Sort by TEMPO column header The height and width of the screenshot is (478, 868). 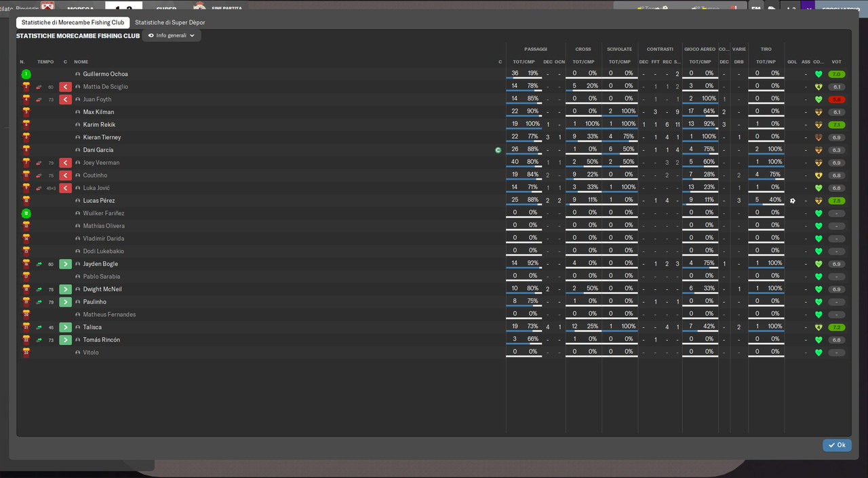[x=45, y=62]
